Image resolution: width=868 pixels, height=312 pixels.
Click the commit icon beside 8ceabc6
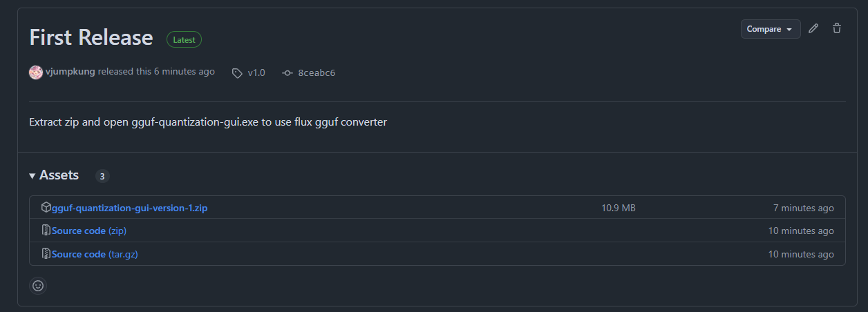pos(287,72)
